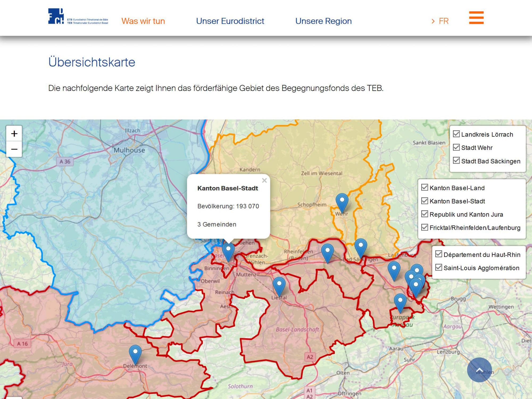
Task: Open the Unser Eurodistrict menu
Action: (x=230, y=21)
